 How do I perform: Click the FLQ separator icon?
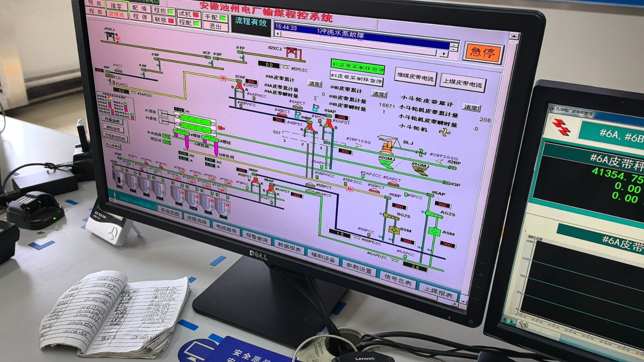[109, 75]
